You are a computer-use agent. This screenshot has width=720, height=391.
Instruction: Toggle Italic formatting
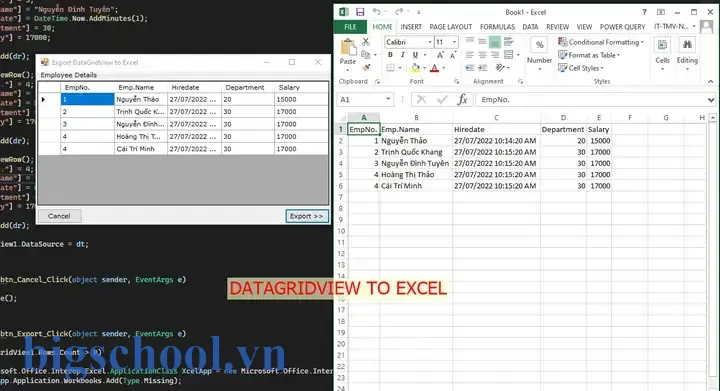pyautogui.click(x=403, y=55)
